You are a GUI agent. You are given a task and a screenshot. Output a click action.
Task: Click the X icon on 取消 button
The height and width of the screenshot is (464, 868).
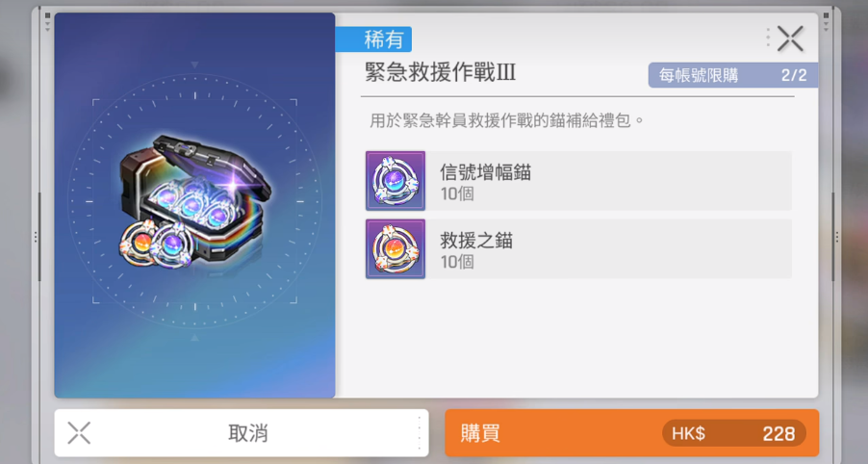pyautogui.click(x=79, y=433)
